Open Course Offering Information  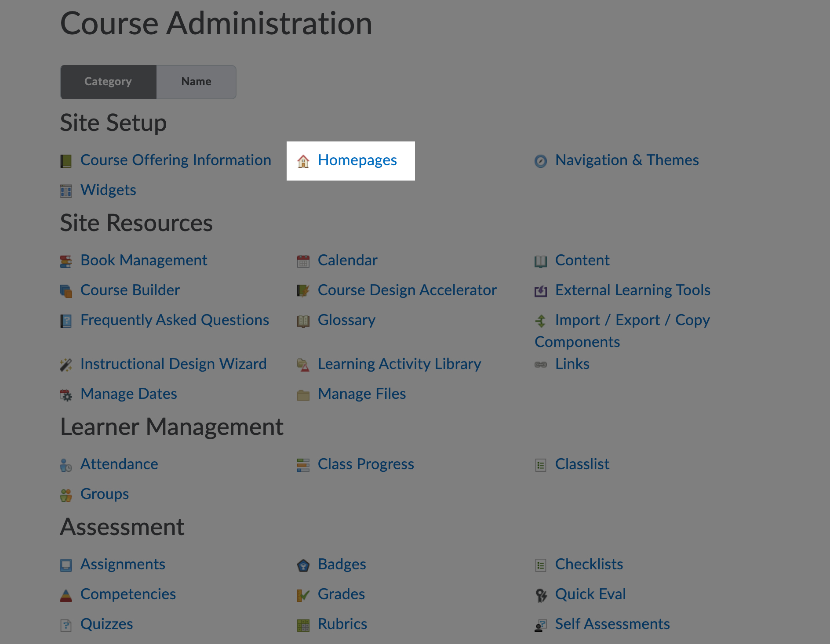click(175, 160)
